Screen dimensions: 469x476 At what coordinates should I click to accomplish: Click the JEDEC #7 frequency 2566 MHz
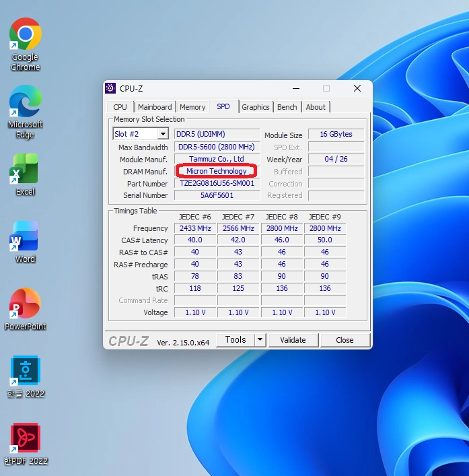(x=238, y=228)
